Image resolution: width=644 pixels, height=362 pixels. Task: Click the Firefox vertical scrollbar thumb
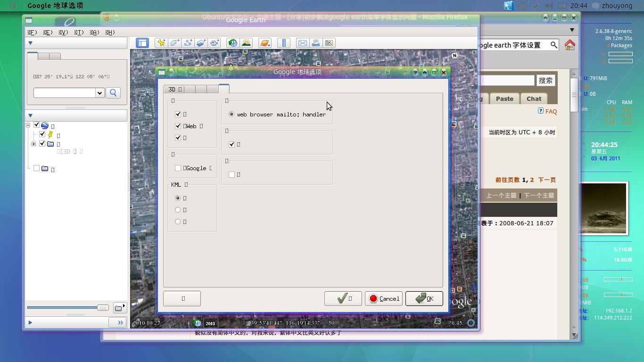(574, 95)
